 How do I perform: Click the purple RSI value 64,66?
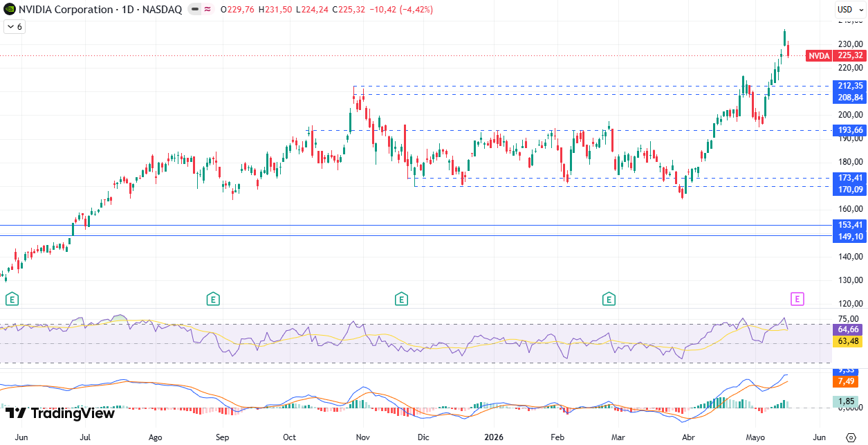848,329
